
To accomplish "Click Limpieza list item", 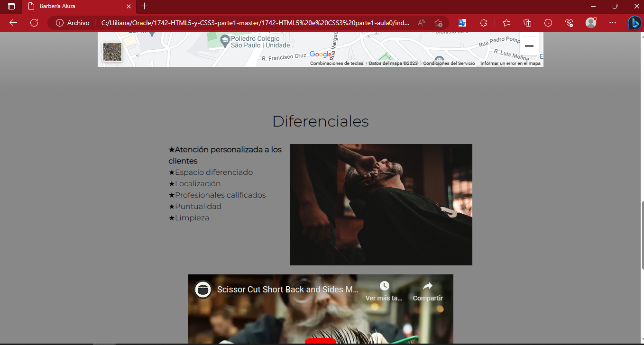I will (189, 218).
